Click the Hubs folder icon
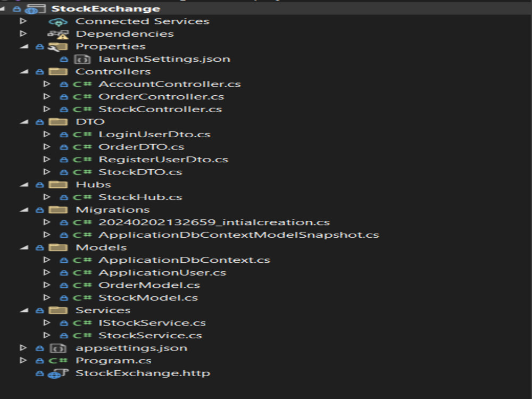Screen dimensions: 532x399 click(x=58, y=185)
